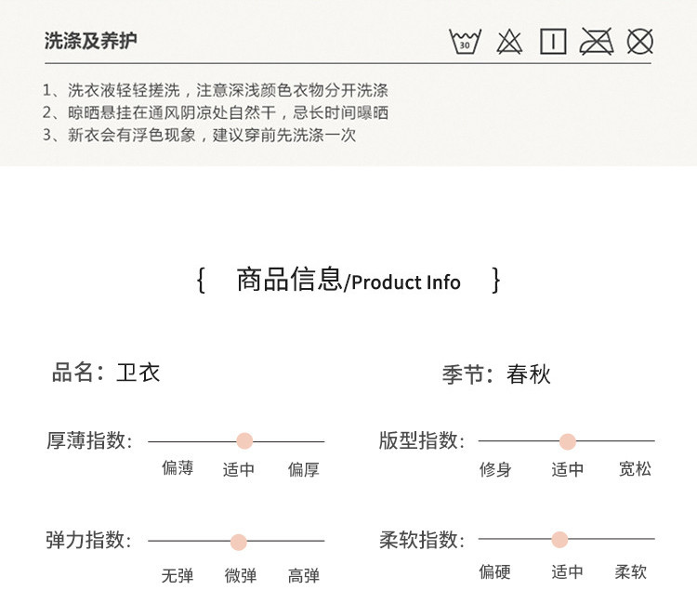Click the 版型指数 label
The image size is (697, 616).
click(421, 440)
